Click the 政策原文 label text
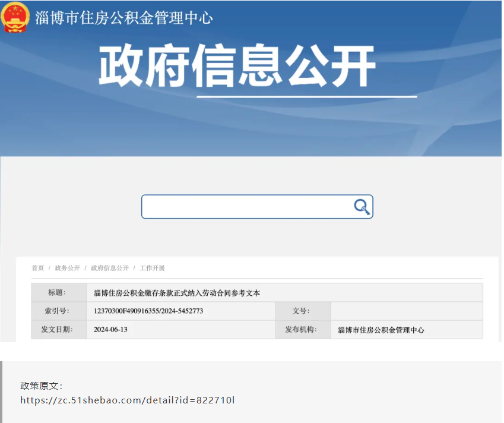The width and height of the screenshot is (504, 423). coord(41,386)
